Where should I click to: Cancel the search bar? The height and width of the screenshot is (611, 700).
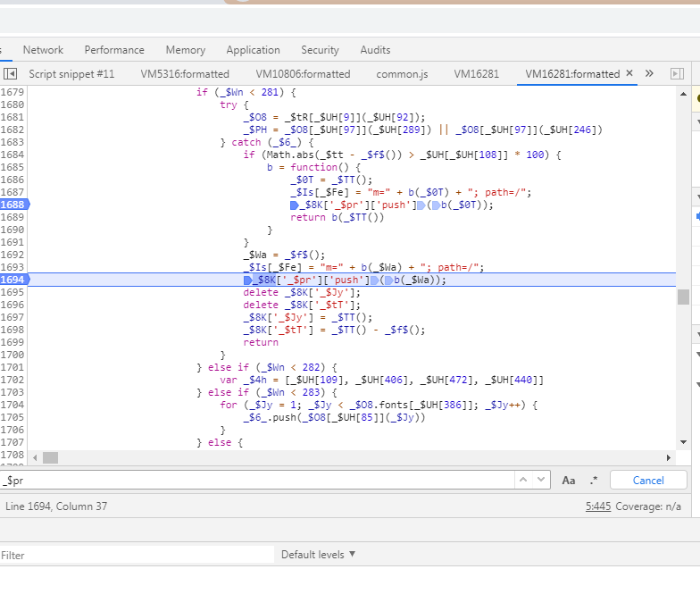click(x=648, y=481)
